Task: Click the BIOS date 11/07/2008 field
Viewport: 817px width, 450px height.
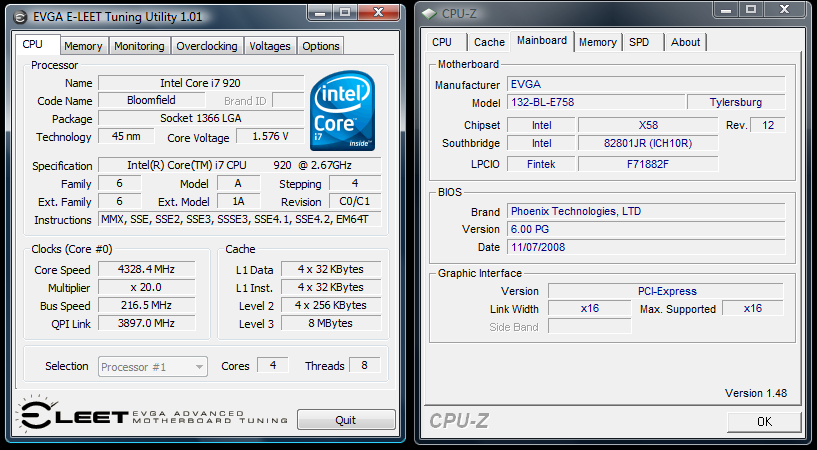Action: pyautogui.click(x=646, y=247)
